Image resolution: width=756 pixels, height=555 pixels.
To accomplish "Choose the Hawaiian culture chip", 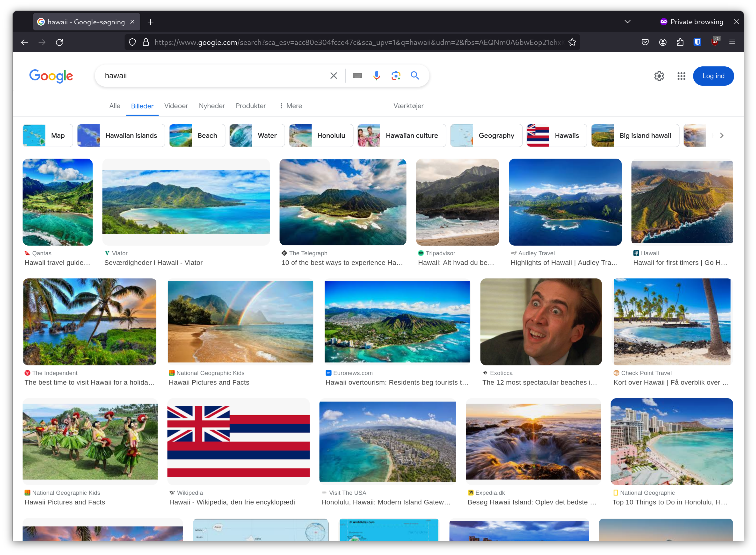I will tap(402, 135).
